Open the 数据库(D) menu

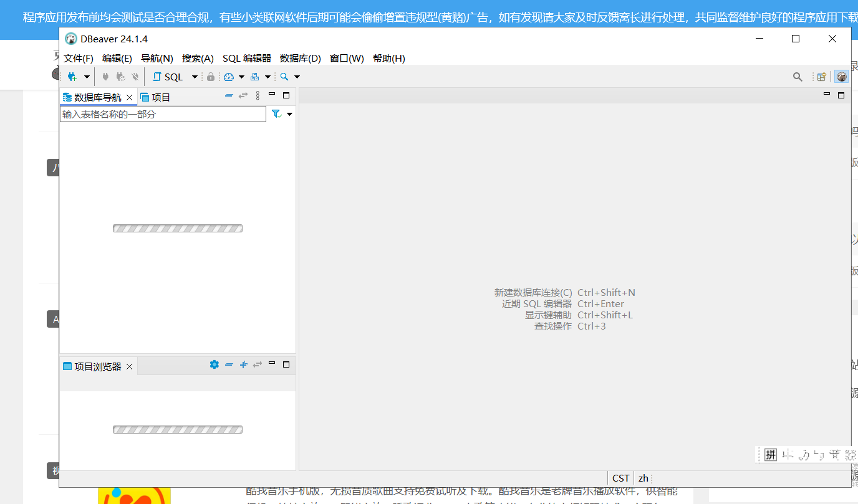click(301, 58)
